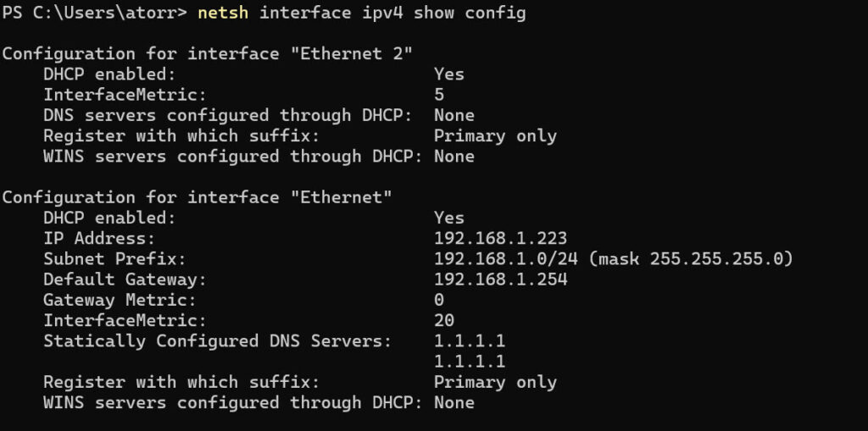
Task: Click the yellow netsh command word
Action: (x=223, y=13)
